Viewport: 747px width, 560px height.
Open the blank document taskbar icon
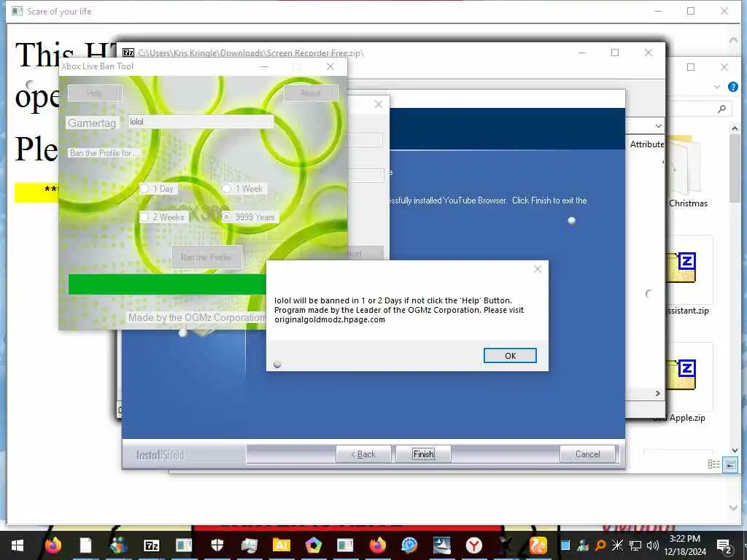[x=86, y=545]
